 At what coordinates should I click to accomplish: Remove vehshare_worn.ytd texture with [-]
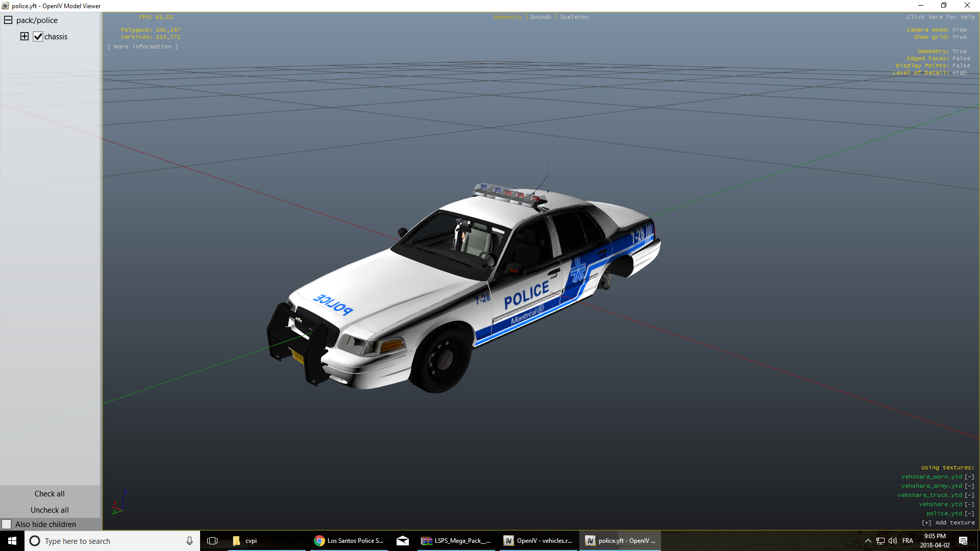pos(969,477)
